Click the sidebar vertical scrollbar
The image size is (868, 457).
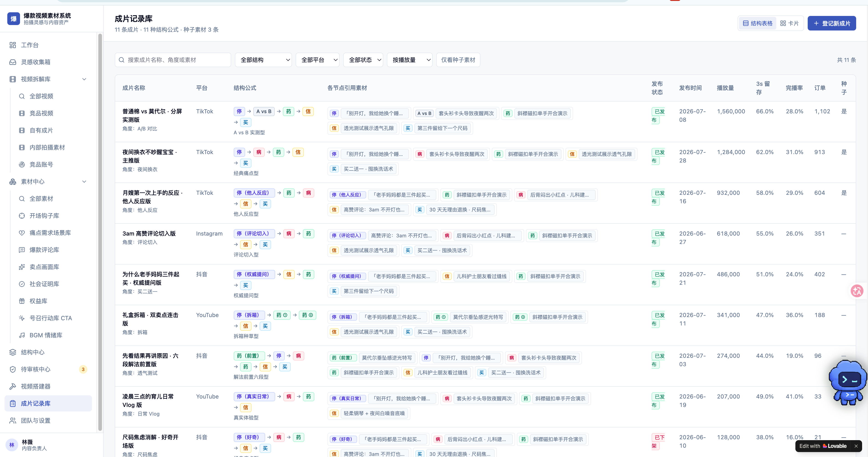pyautogui.click(x=100, y=232)
